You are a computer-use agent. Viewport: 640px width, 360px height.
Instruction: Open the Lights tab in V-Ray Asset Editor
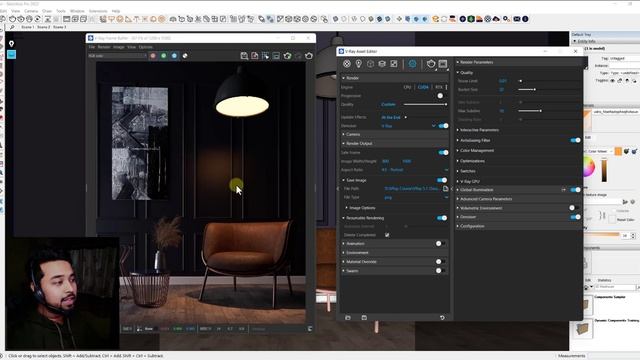(x=358, y=64)
